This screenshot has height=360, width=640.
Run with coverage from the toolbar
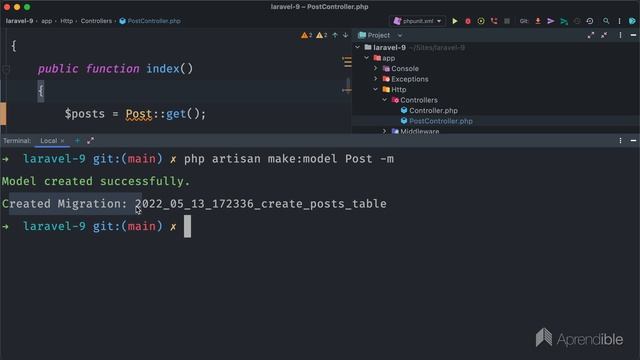(x=481, y=21)
